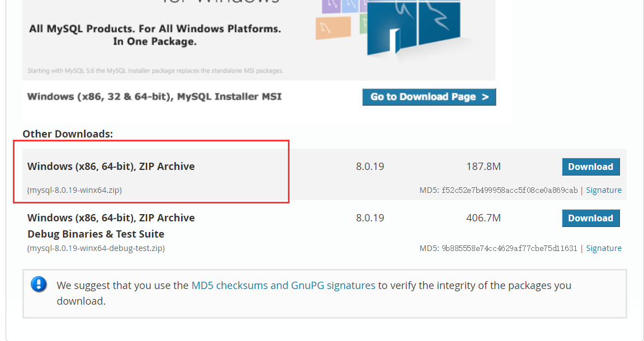Click the mysql-8.0.19-winx64-debug-test.zip filename
This screenshot has width=644, height=341.
pos(96,248)
